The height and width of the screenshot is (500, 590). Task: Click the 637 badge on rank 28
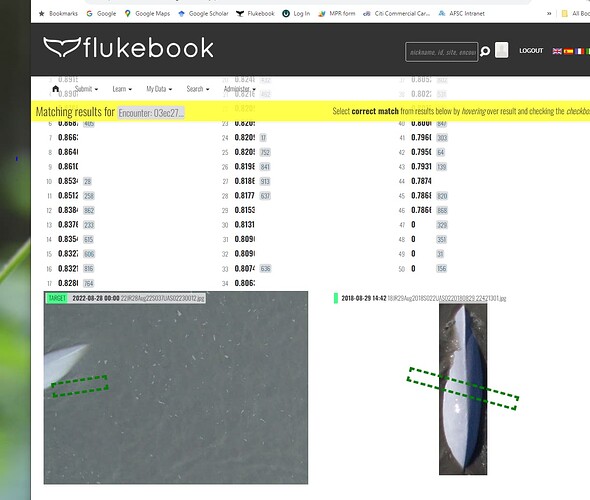click(265, 196)
